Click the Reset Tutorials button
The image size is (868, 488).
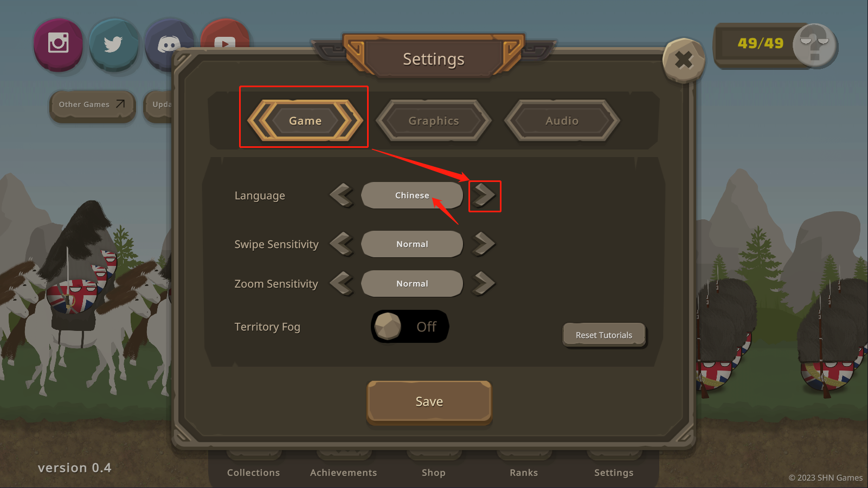point(604,335)
